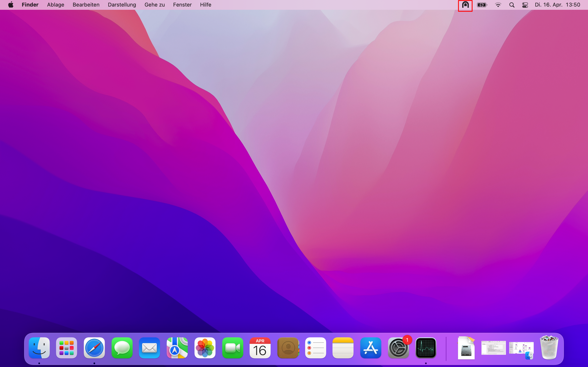
Task: Open the Apple menu
Action: click(x=11, y=5)
